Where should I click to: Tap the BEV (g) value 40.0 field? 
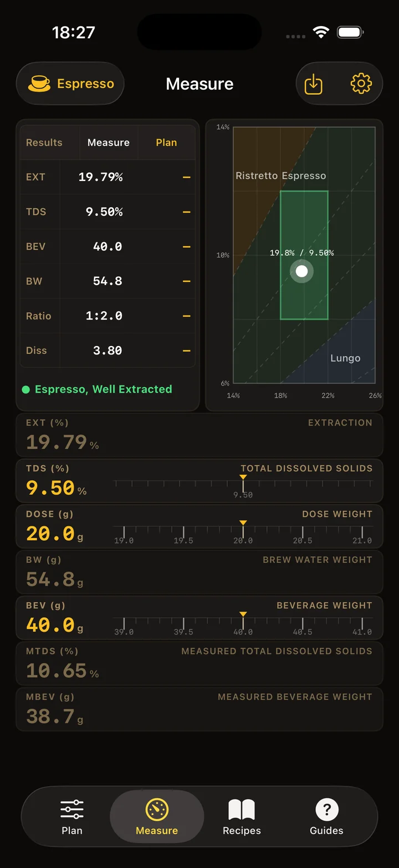coord(55,625)
